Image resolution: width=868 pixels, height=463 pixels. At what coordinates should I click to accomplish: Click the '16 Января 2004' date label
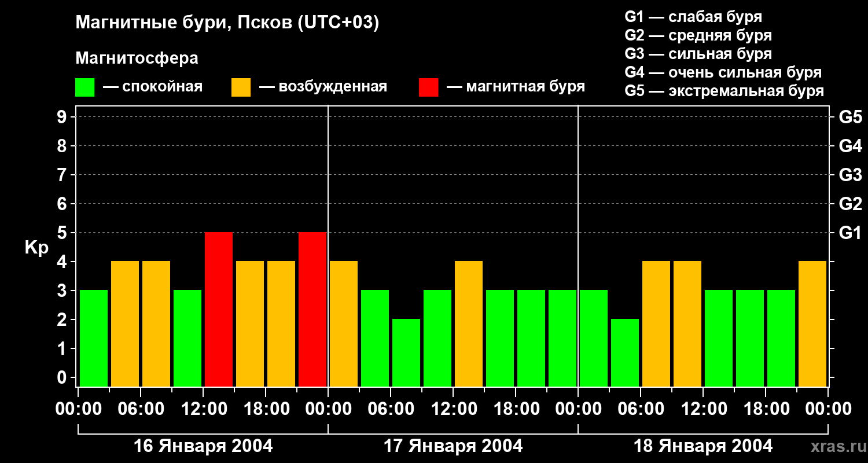click(x=203, y=446)
